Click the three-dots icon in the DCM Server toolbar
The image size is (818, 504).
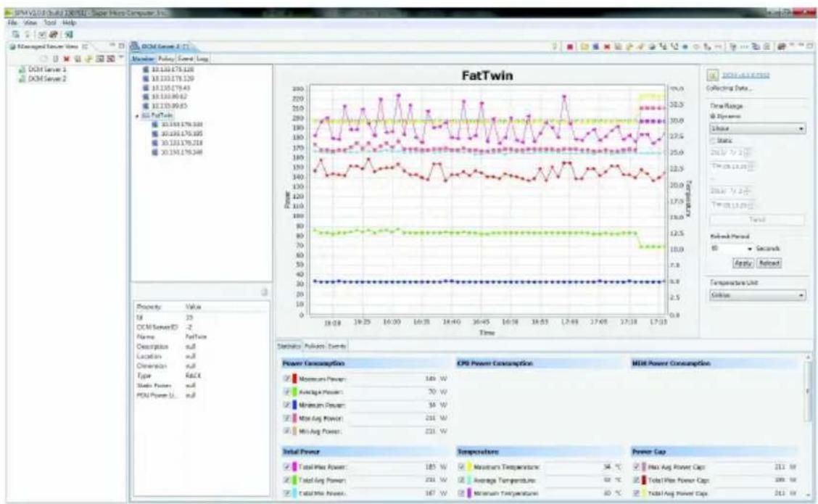pyautogui.click(x=745, y=47)
